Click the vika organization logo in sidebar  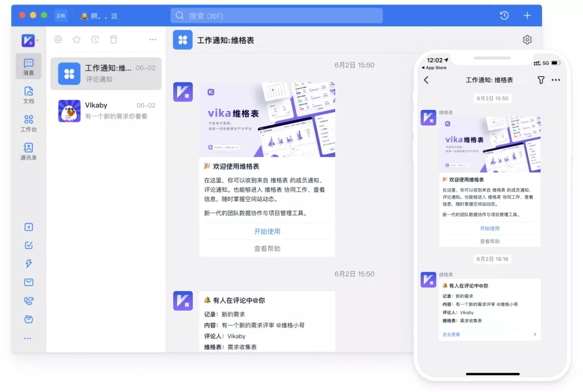tap(28, 40)
